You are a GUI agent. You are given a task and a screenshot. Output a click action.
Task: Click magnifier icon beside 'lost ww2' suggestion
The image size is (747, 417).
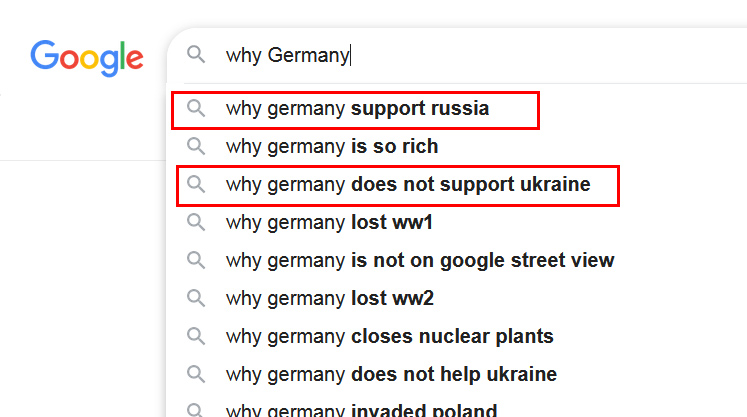point(196,298)
